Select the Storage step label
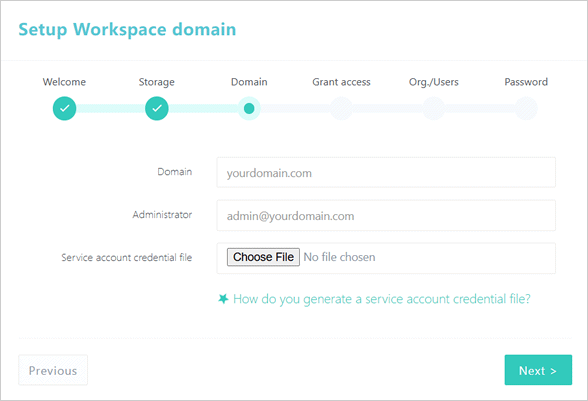588x401 pixels. tap(157, 82)
